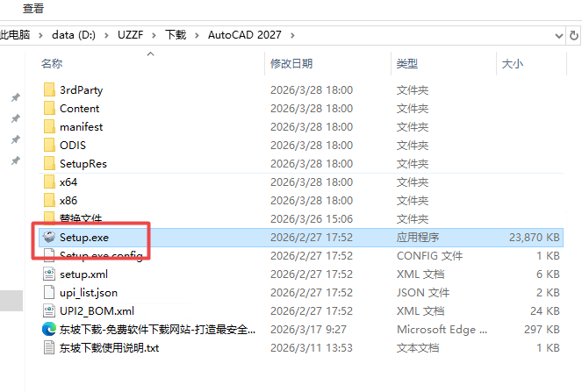Sort files by 修改日期 column header

coord(291,64)
